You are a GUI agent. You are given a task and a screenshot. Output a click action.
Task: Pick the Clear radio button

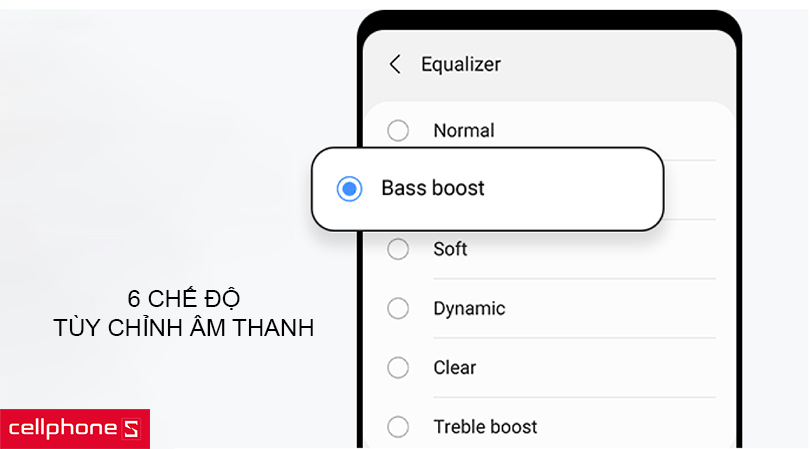pos(398,368)
